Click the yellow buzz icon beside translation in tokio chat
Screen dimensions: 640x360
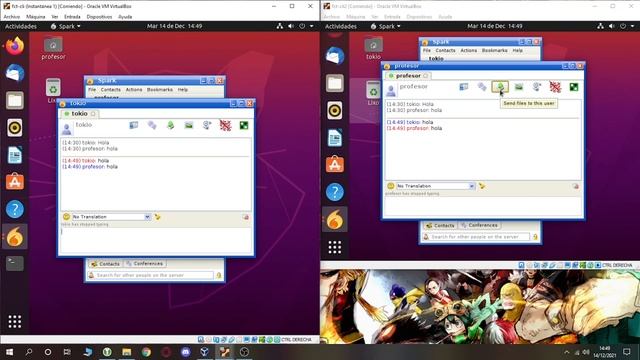pyautogui.click(x=158, y=217)
